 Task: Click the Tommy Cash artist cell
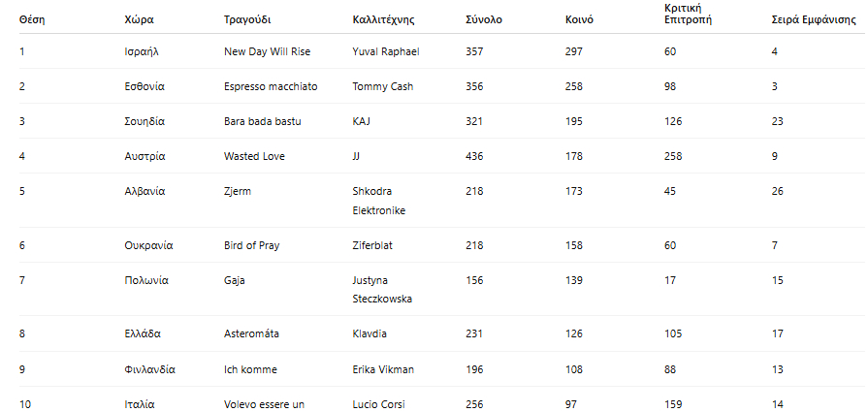(383, 86)
